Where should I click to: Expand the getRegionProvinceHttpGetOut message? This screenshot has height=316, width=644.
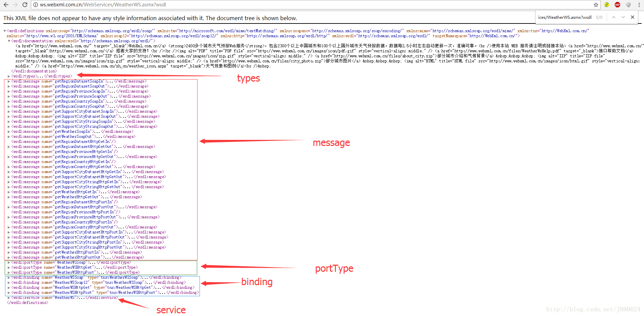pyautogui.click(x=9, y=157)
